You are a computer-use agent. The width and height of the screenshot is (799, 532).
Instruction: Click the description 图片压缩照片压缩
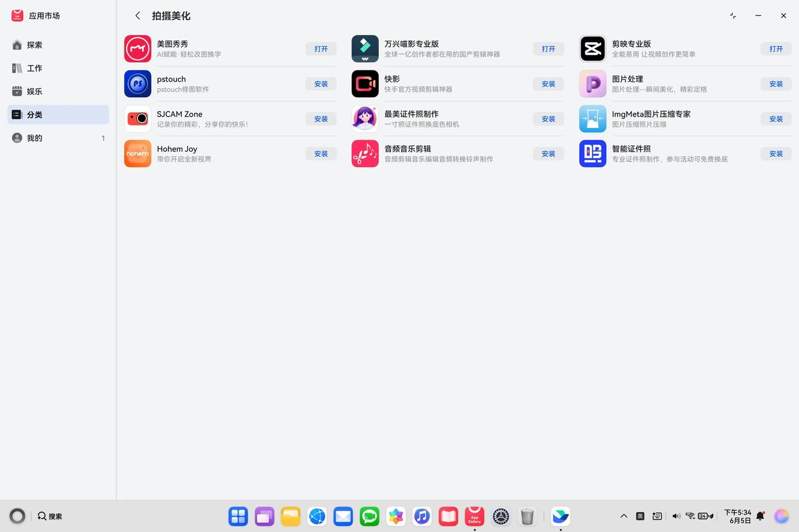pyautogui.click(x=639, y=124)
